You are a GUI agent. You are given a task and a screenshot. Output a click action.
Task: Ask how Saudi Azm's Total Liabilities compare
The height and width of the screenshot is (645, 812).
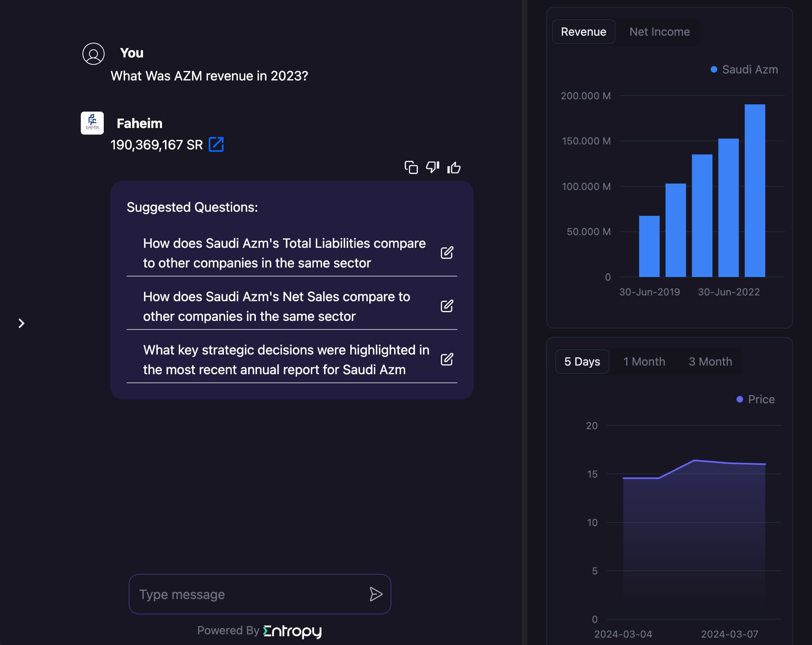click(284, 253)
